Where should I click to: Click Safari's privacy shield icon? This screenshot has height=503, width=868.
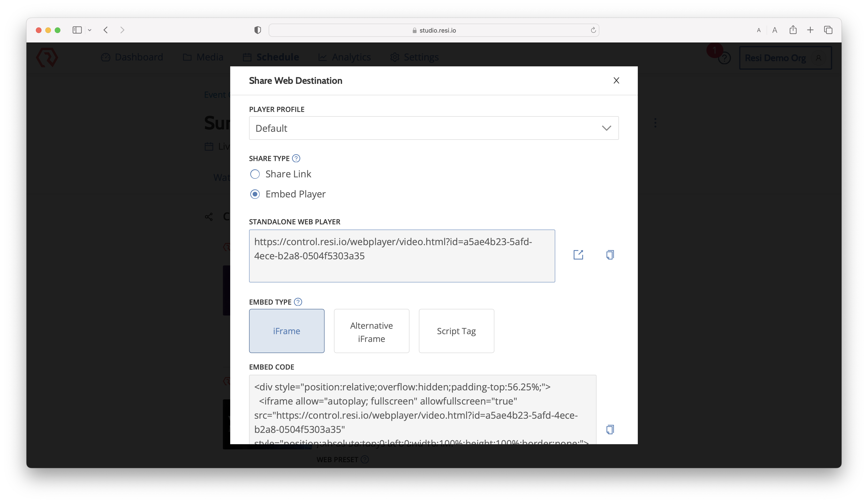click(257, 30)
